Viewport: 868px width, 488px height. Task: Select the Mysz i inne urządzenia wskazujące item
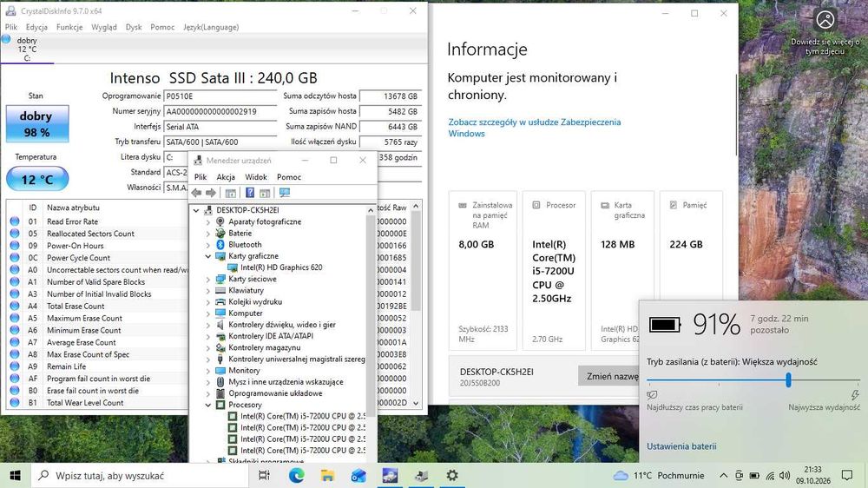[x=286, y=382]
